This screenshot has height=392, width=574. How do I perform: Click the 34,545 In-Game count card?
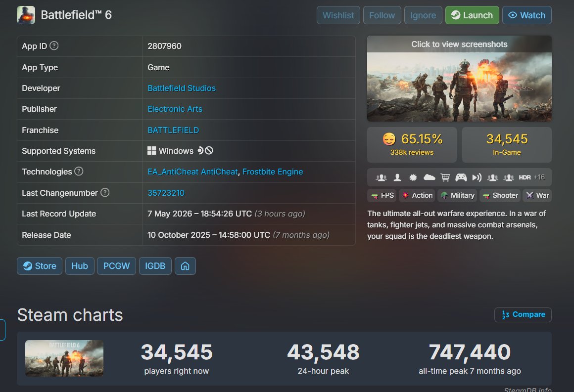(507, 145)
